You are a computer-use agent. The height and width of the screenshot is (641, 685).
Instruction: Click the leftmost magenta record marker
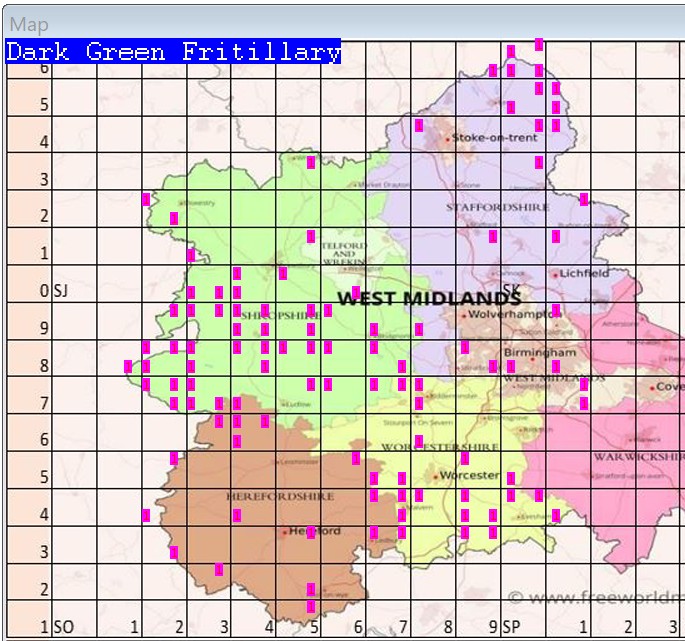click(128, 366)
